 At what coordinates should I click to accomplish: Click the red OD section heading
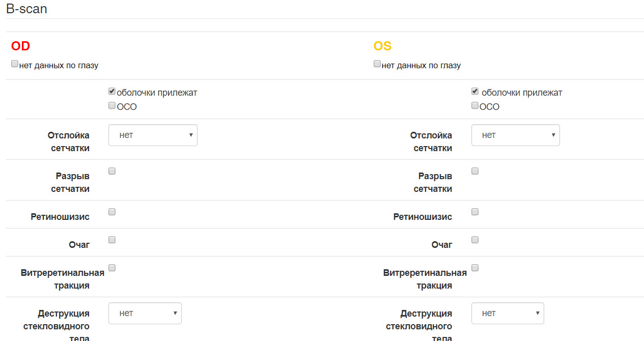point(21,46)
